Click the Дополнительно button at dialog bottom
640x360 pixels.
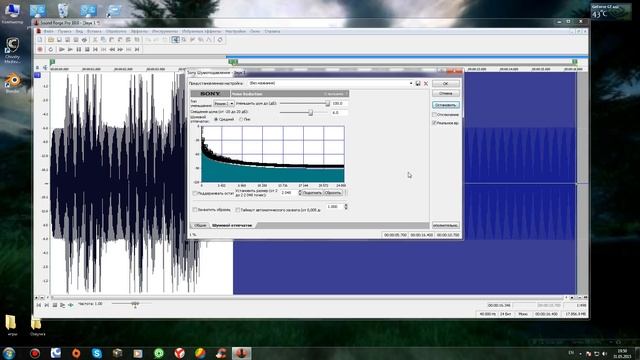pyautogui.click(x=446, y=225)
